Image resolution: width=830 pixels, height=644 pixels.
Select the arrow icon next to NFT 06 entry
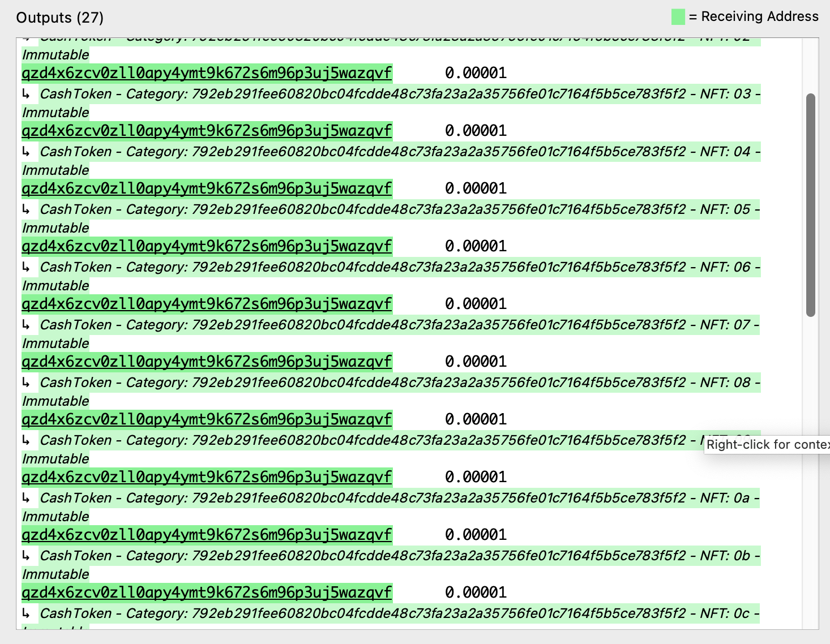pos(26,267)
